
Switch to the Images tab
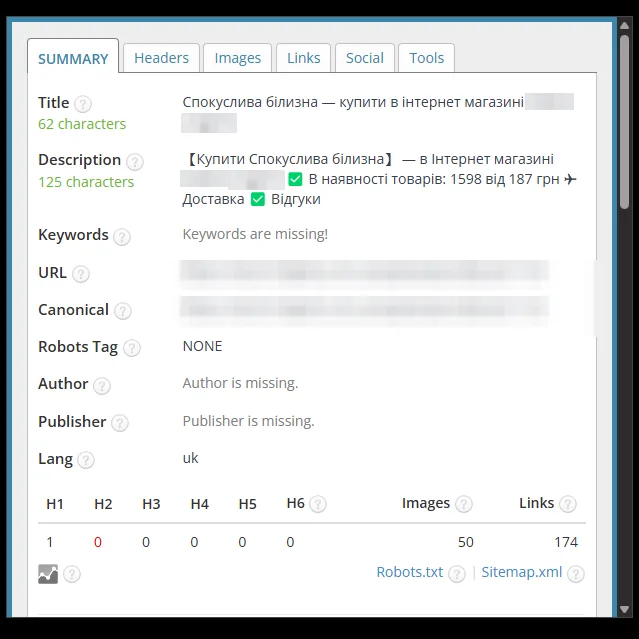(238, 58)
